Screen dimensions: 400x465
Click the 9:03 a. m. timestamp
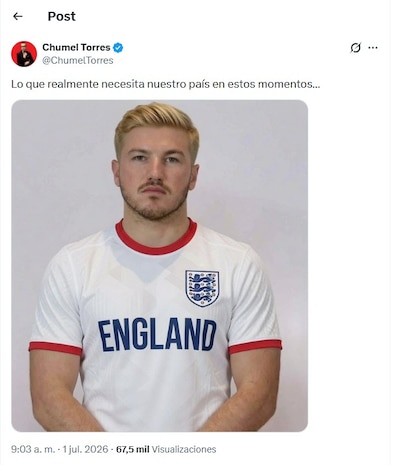pyautogui.click(x=33, y=449)
